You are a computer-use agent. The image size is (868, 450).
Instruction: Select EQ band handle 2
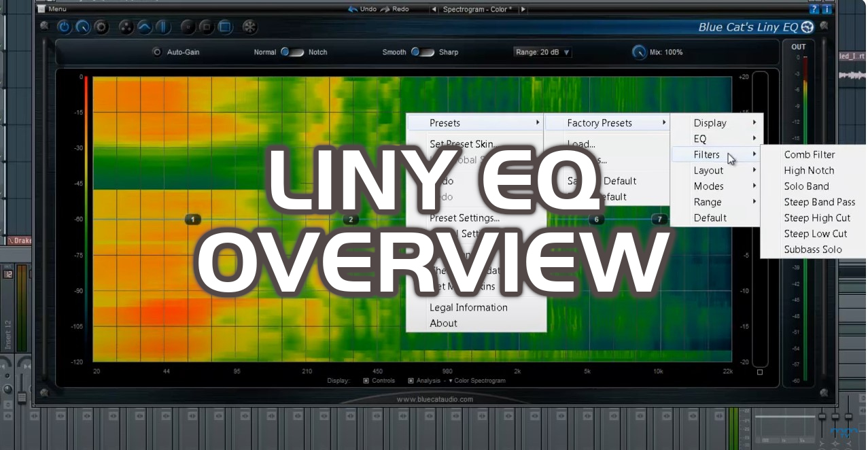[x=351, y=219]
